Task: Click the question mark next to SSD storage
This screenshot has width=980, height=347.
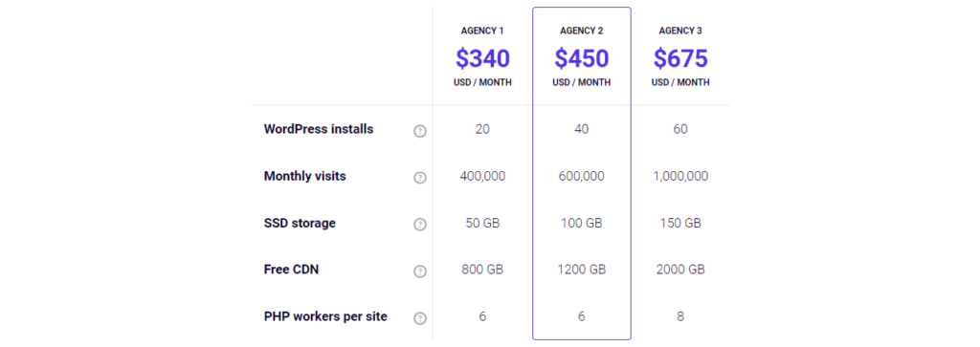Action: tap(420, 225)
